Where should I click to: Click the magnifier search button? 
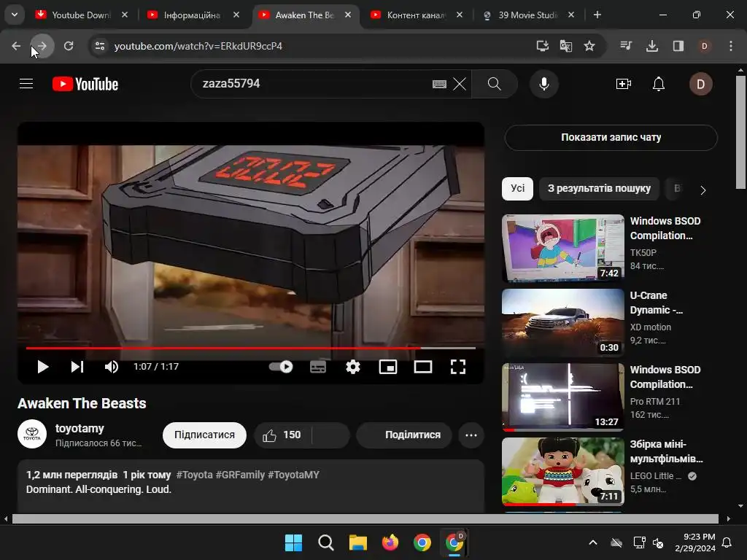tap(495, 84)
